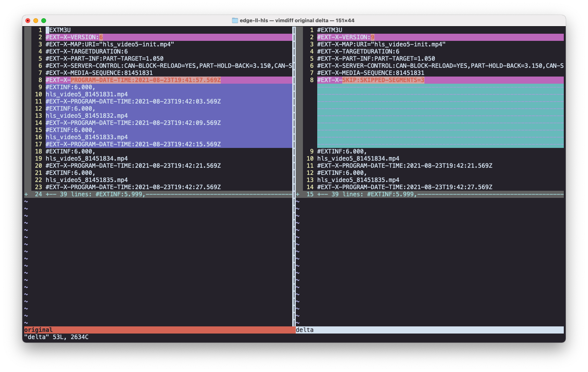Click hls_video5_81451832.mp4 in the original pane
This screenshot has width=588, height=372.
[87, 116]
